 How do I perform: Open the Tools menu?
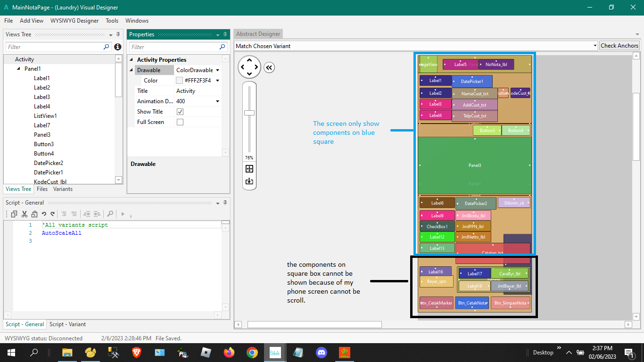click(112, 21)
